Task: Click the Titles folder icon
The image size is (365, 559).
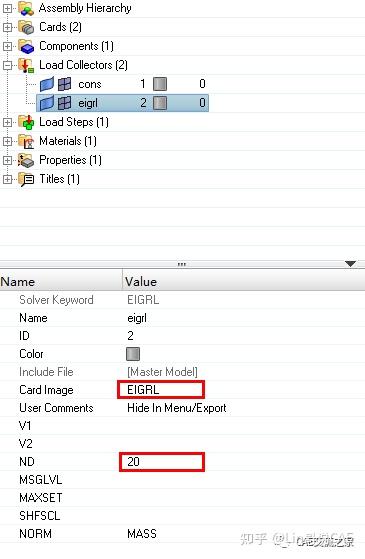Action: (x=26, y=179)
